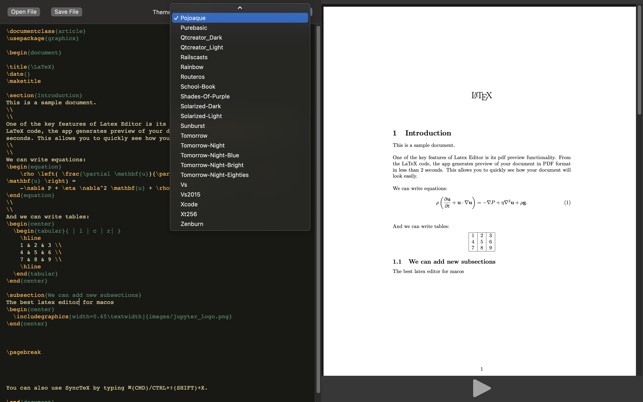Screen dimensions: 643x402
Task: Click the \pagebreak line in the editor
Action: click(x=24, y=352)
